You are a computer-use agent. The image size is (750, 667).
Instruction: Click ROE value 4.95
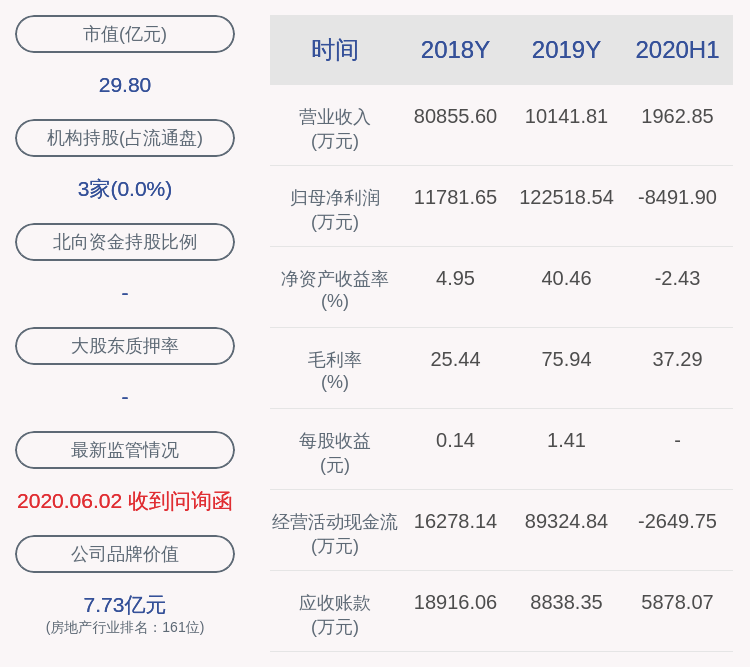coord(455,278)
